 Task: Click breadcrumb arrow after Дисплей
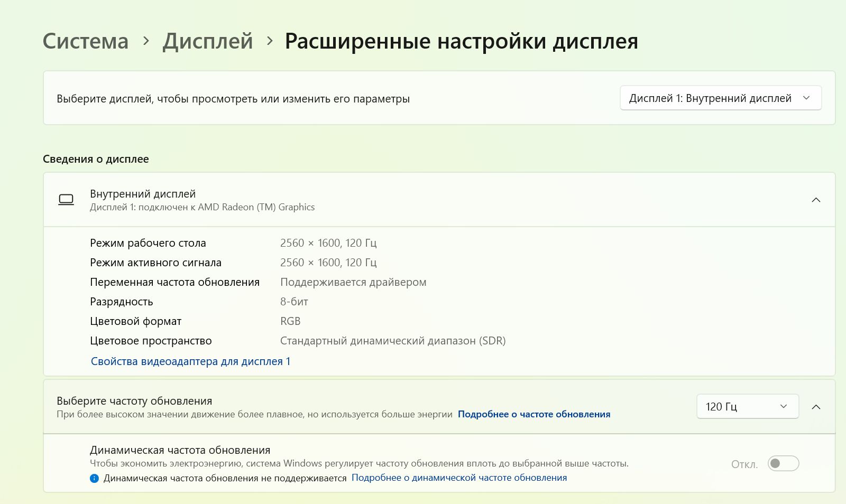(x=270, y=41)
